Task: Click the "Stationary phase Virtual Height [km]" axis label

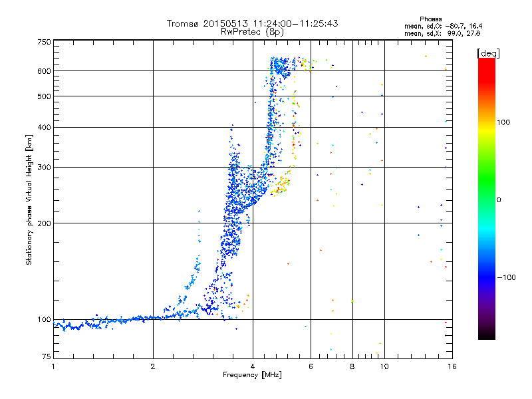Action: [x=29, y=199]
